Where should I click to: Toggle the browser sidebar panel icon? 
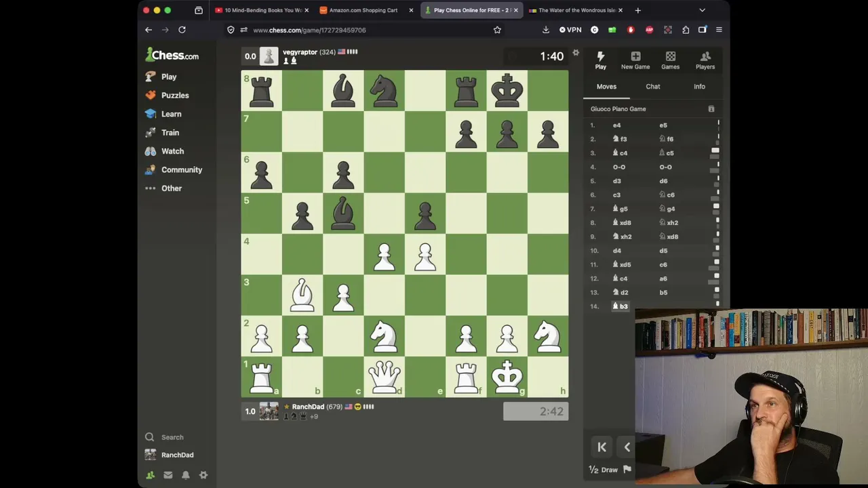coord(703,30)
